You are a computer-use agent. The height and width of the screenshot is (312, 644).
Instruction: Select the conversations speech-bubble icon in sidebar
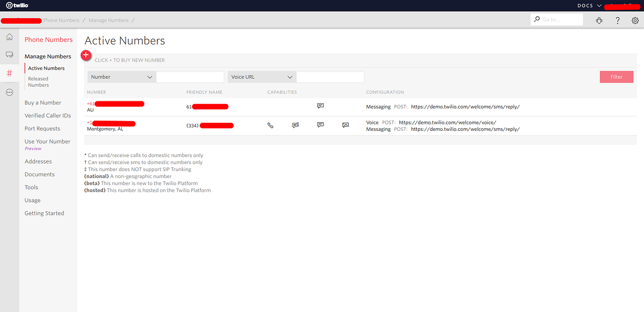(x=9, y=54)
